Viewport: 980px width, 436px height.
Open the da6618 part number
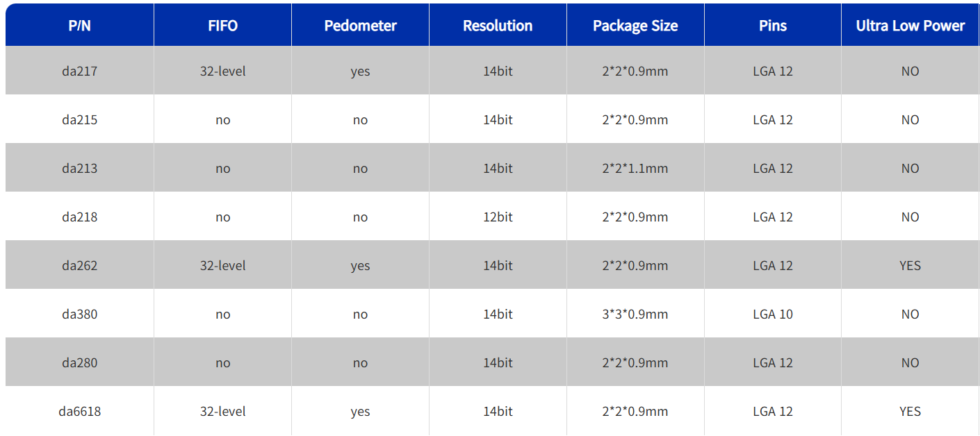(79, 411)
